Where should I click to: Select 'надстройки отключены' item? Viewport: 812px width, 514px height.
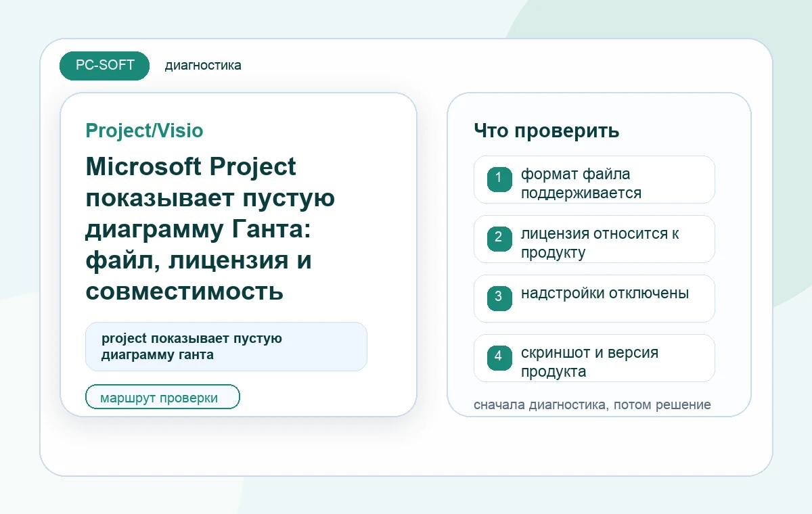click(594, 298)
